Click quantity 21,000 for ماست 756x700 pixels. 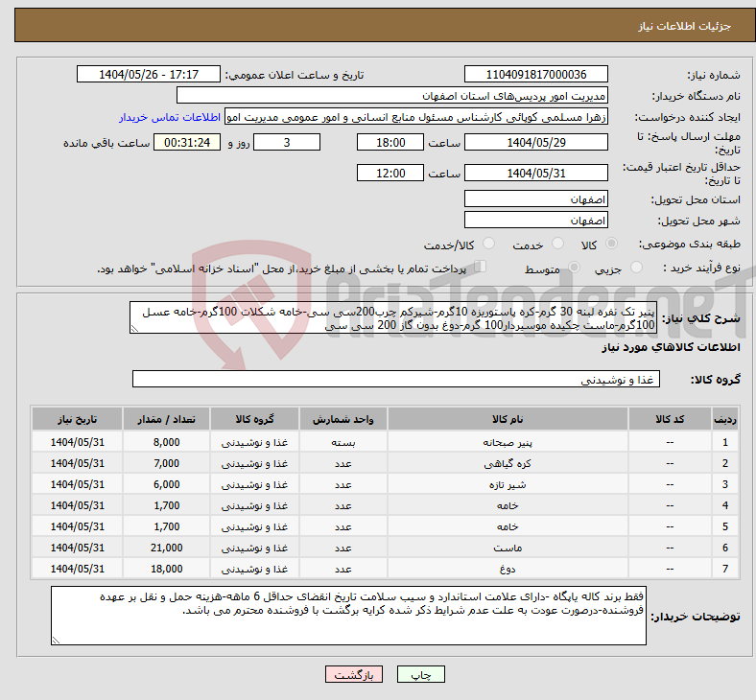166,548
